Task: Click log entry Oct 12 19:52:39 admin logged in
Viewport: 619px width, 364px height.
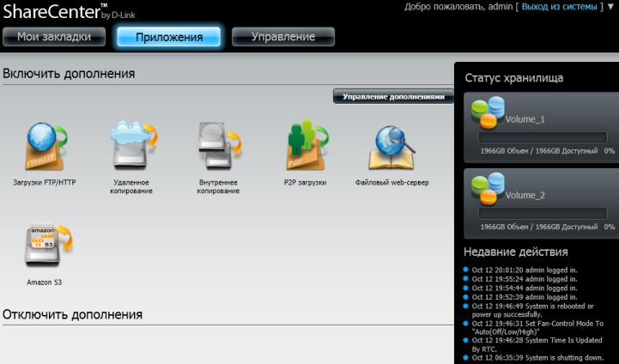Action: pyautogui.click(x=525, y=297)
